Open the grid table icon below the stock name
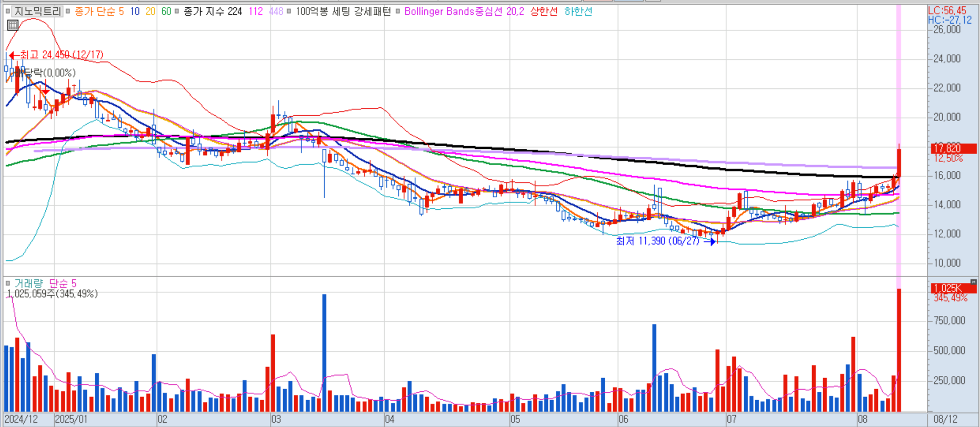This screenshot has width=980, height=427. 13,25
